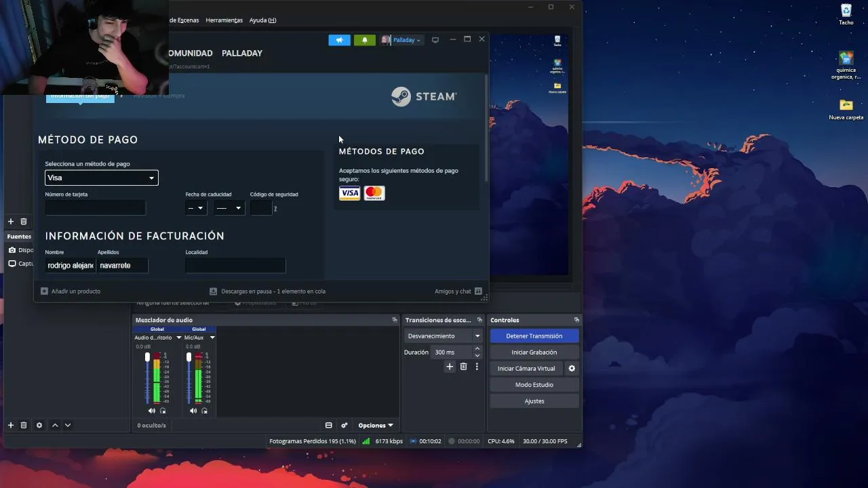This screenshot has height=488, width=868.
Task: Open audio mixer Opciones dropdown
Action: [376, 426]
